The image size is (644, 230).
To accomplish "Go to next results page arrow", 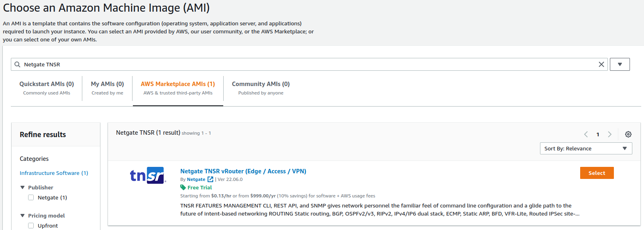I will coord(609,134).
